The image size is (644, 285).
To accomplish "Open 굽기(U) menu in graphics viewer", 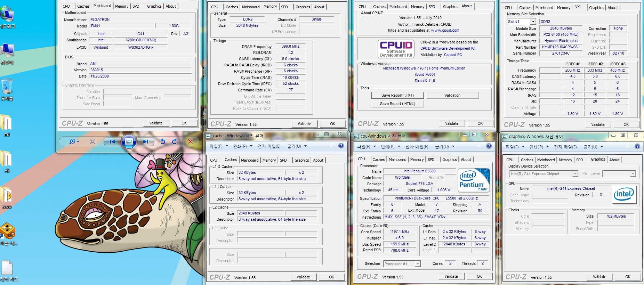I will point(593,147).
